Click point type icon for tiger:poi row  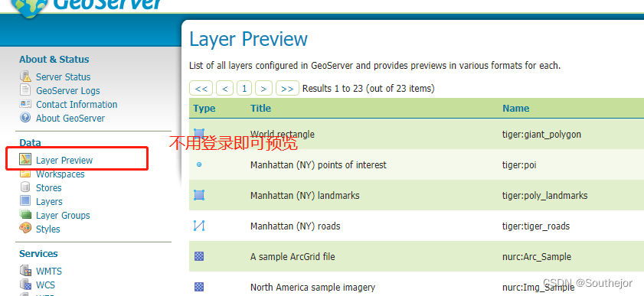click(199, 164)
